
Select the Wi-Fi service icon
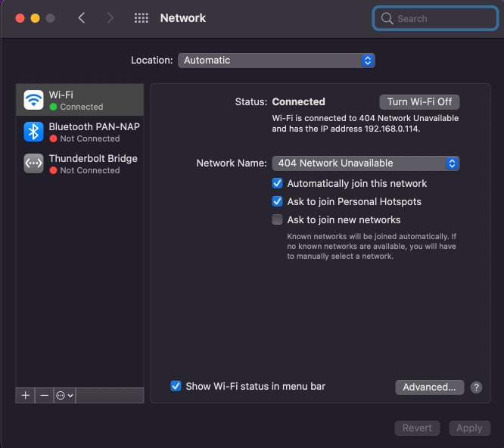33,100
